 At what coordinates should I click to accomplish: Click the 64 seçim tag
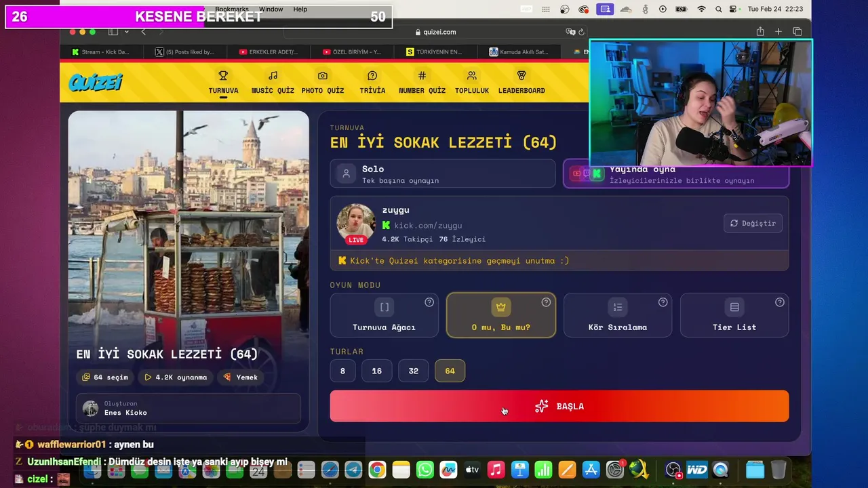point(105,377)
